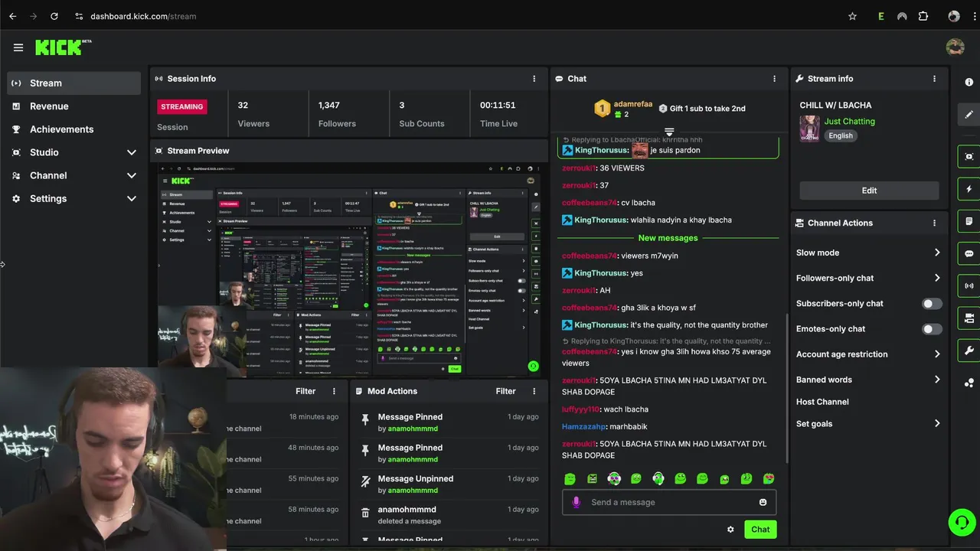Click Filter in Mod Actions panel
This screenshot has height=551, width=980.
tap(505, 391)
